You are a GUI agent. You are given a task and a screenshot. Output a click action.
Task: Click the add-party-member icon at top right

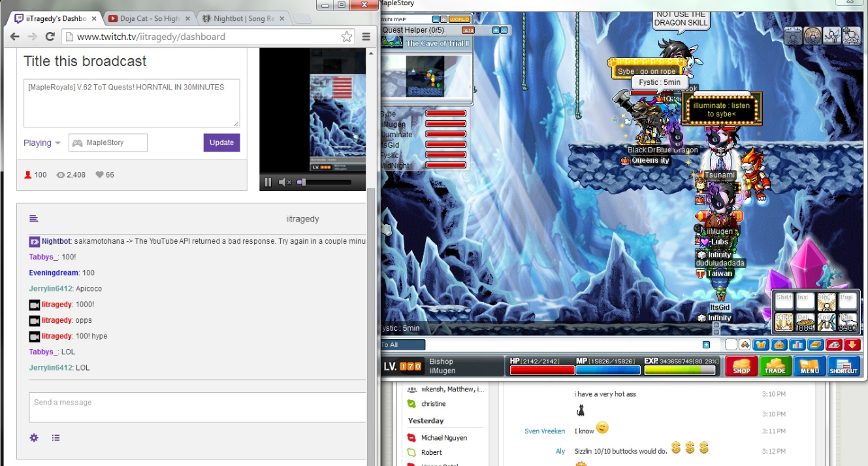(x=852, y=35)
